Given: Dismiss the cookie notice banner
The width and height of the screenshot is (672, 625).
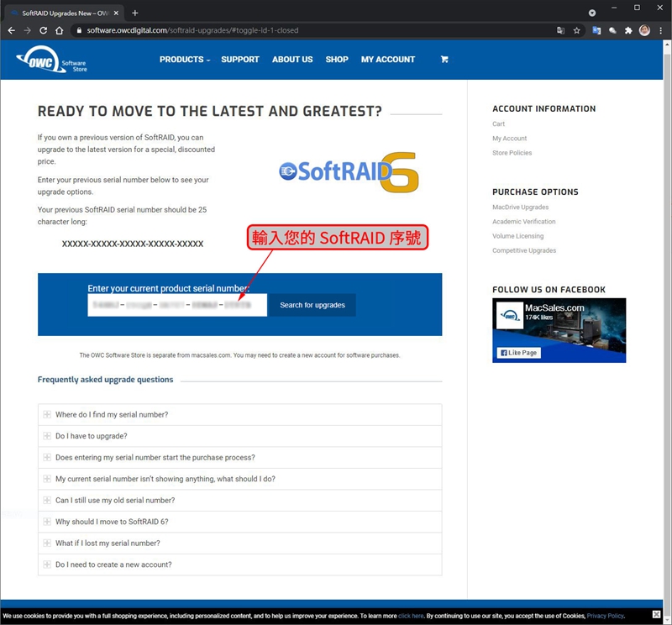Looking at the screenshot, I should coord(656,614).
